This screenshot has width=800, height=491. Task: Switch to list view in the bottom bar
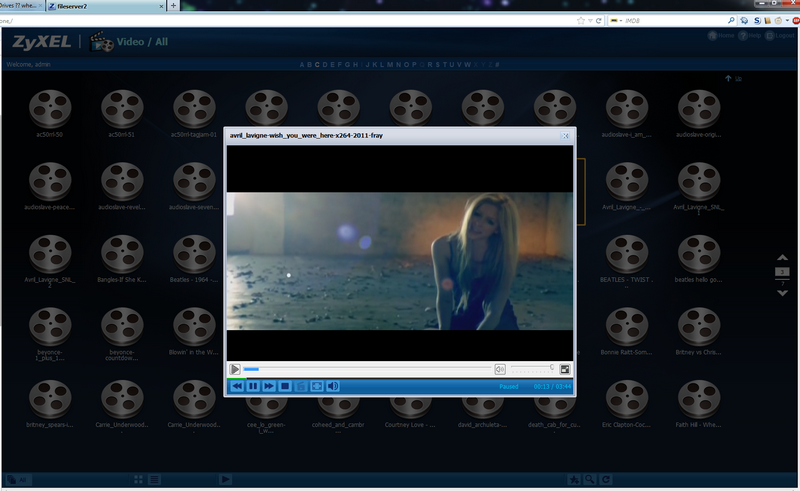pyautogui.click(x=154, y=479)
